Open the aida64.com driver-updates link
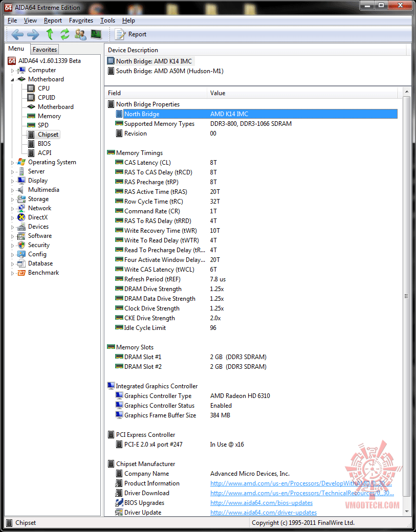The height and width of the screenshot is (532, 416). pyautogui.click(x=264, y=513)
